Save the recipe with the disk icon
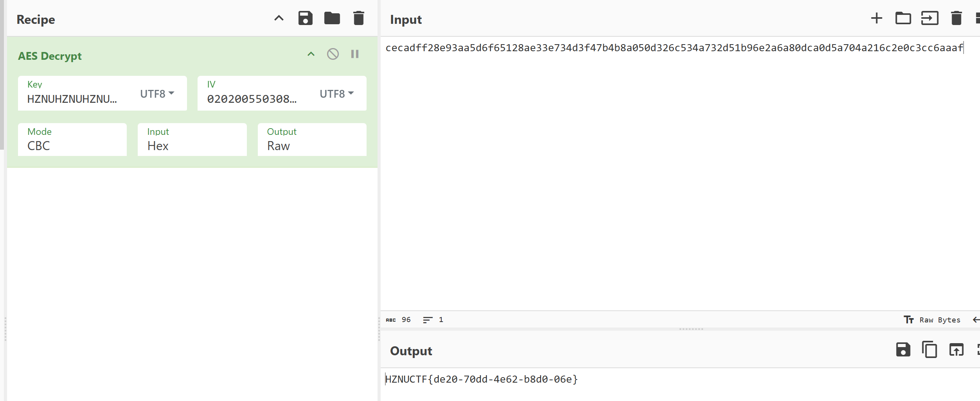The width and height of the screenshot is (980, 401). [x=305, y=18]
